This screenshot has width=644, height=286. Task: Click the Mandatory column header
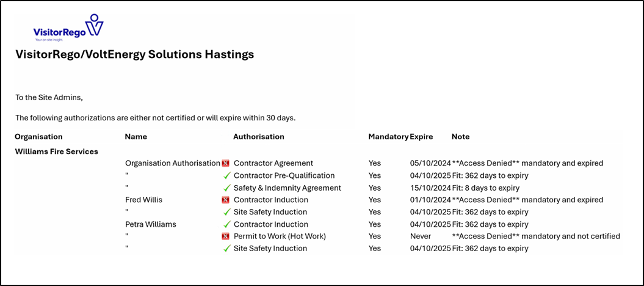[388, 136]
